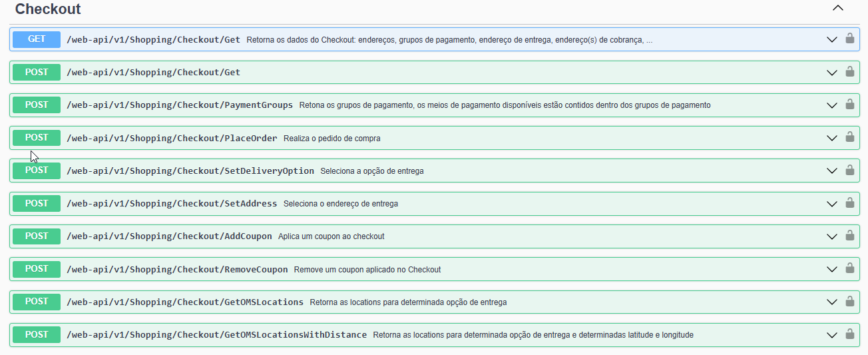The image size is (868, 355).
Task: Click description 'Retorna as locations para determinada opção de entrega'
Action: coord(408,302)
